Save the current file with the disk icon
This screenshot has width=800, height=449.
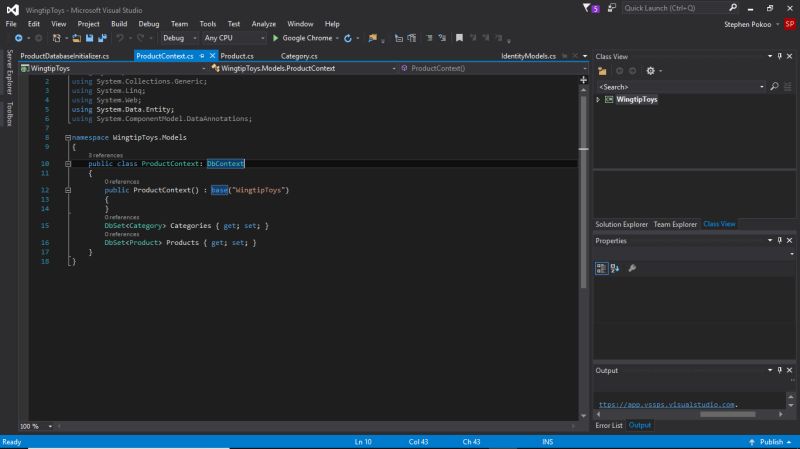coord(89,38)
